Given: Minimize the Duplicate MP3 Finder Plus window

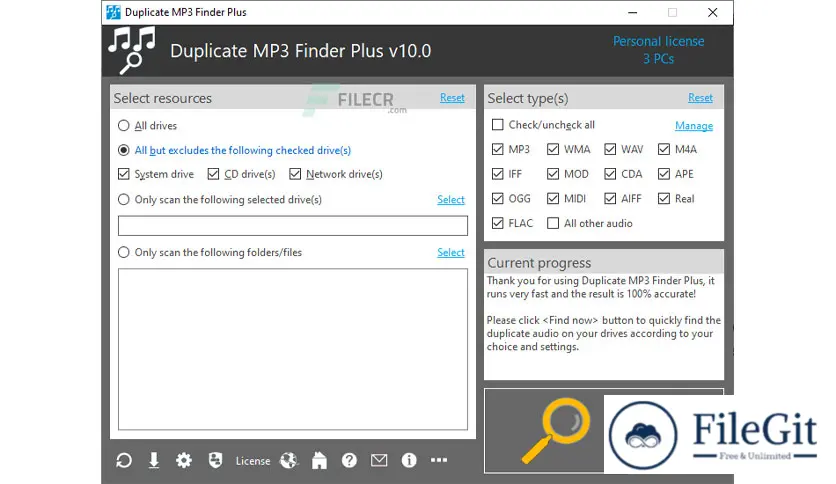Looking at the screenshot, I should click(x=632, y=12).
